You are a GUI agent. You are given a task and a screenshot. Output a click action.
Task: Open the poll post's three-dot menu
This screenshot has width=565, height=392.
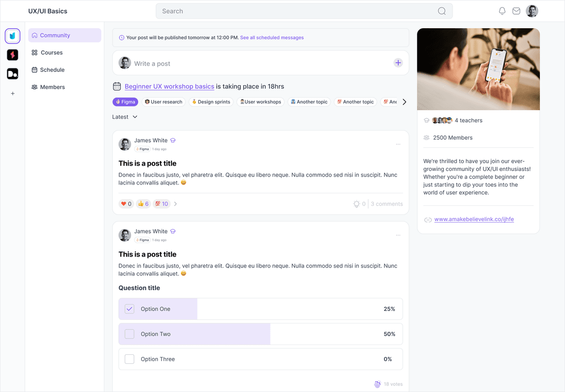pyautogui.click(x=398, y=235)
